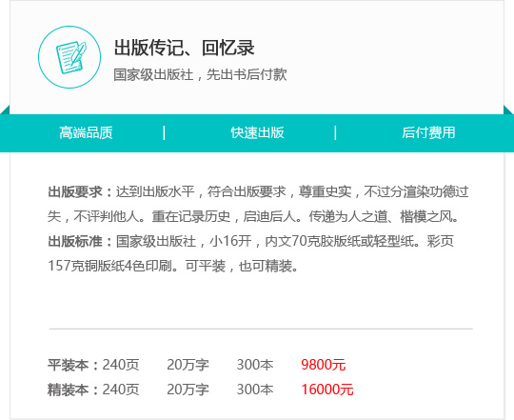
Task: Select the 高端品质 tab
Action: tap(86, 132)
